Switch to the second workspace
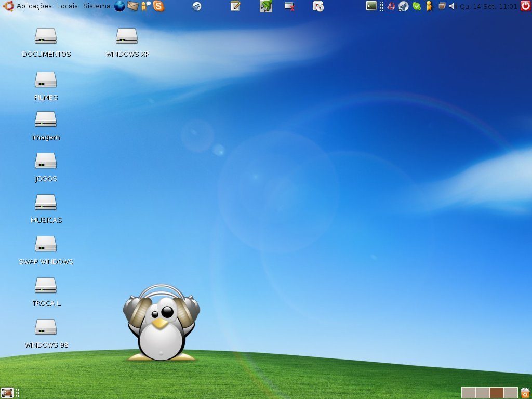Viewport: 532px width, 399px height. pyautogui.click(x=483, y=393)
